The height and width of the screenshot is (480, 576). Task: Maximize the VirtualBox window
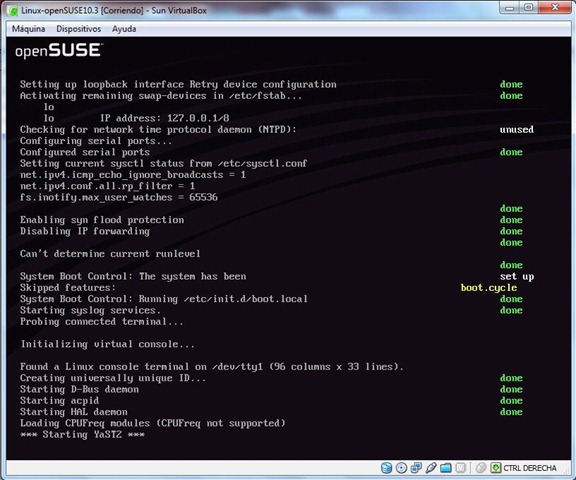[x=528, y=8]
